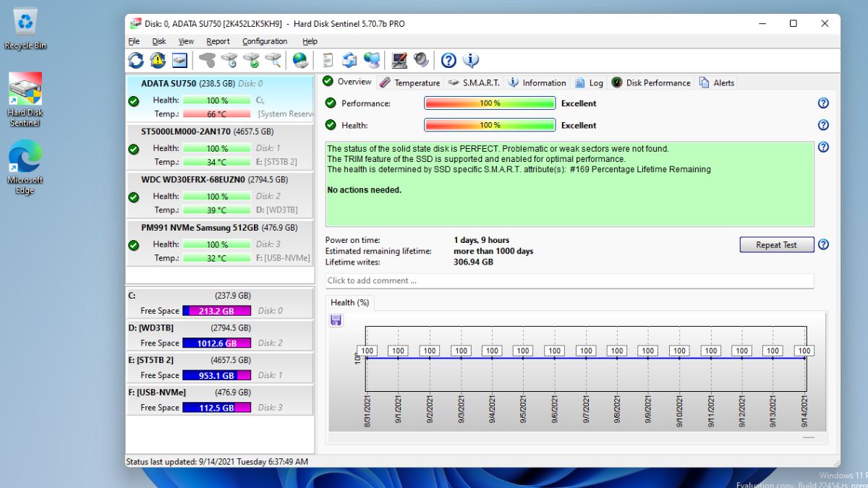Click the help icon beside Performance row
868x488 pixels.
tap(823, 103)
